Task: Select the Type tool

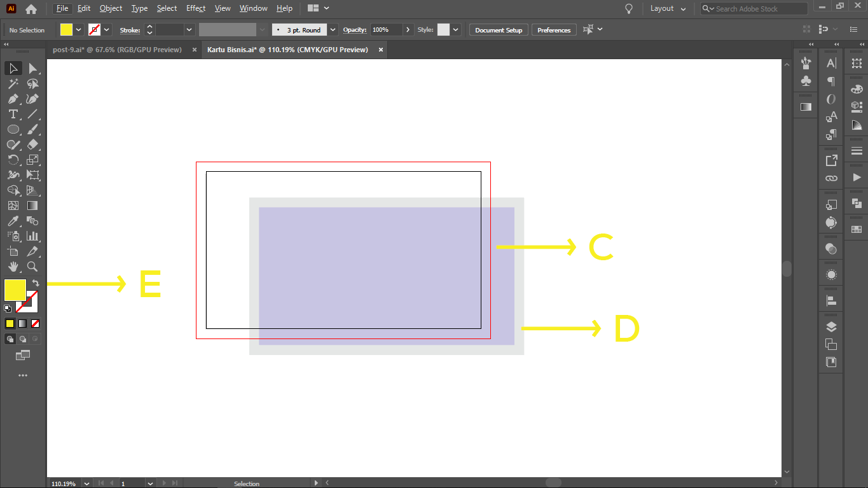Action: tap(13, 114)
